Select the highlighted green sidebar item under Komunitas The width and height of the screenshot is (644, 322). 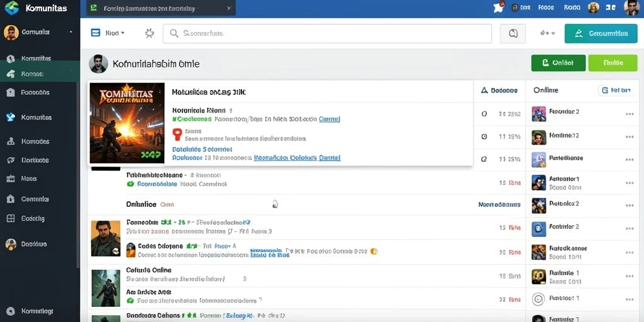(x=40, y=74)
